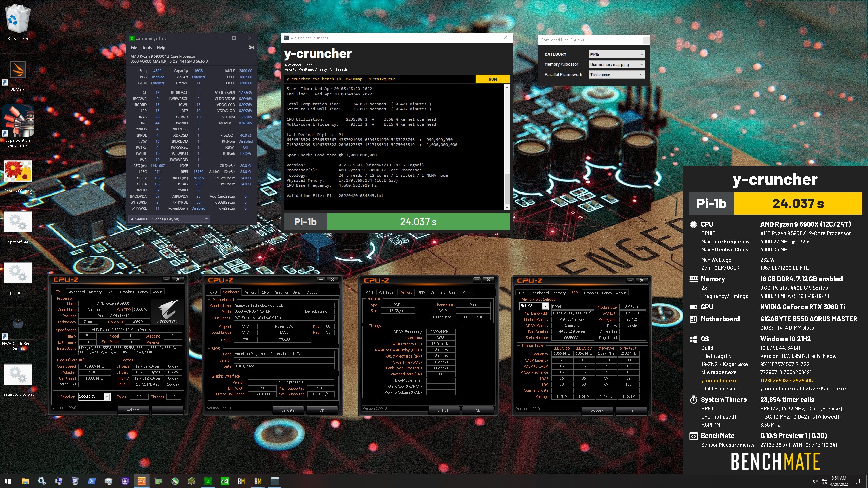Click the yellow RUN button in y-cruncher
868x488 pixels.
(493, 79)
